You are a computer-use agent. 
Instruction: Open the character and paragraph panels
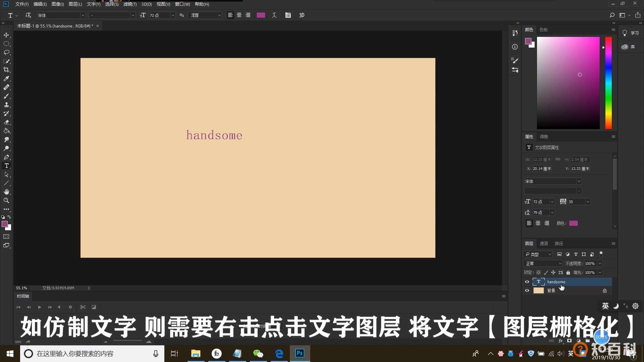coord(288,15)
